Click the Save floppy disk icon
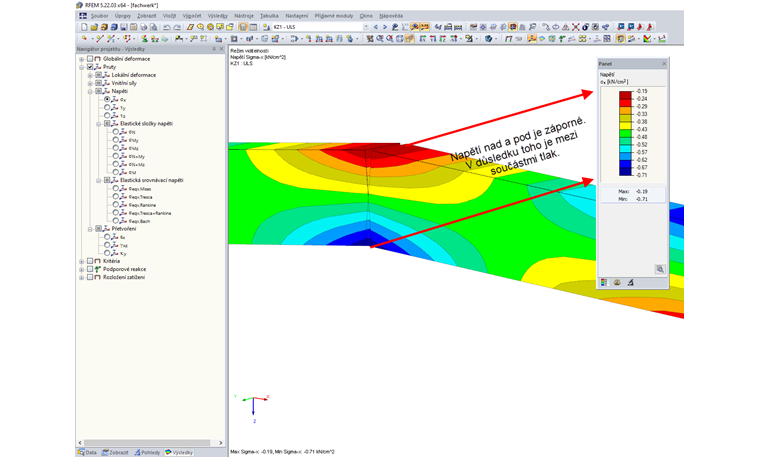This screenshot has height=457, width=760. (x=124, y=27)
